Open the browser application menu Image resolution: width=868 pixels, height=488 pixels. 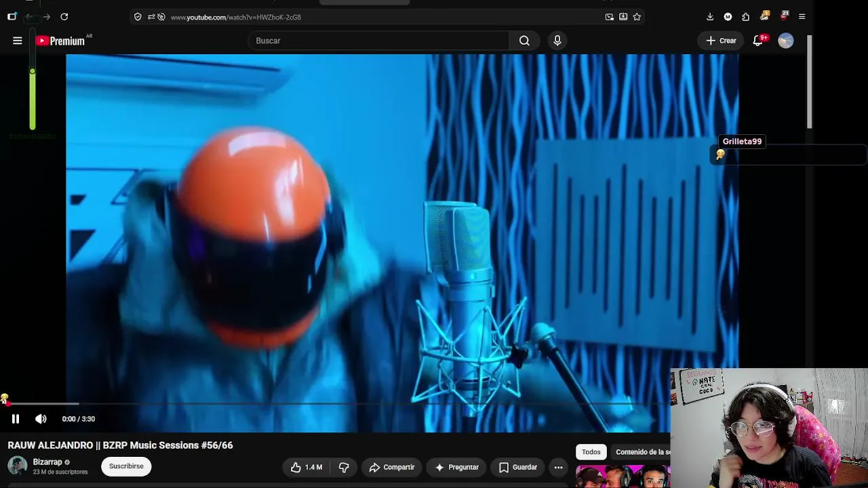(x=802, y=17)
